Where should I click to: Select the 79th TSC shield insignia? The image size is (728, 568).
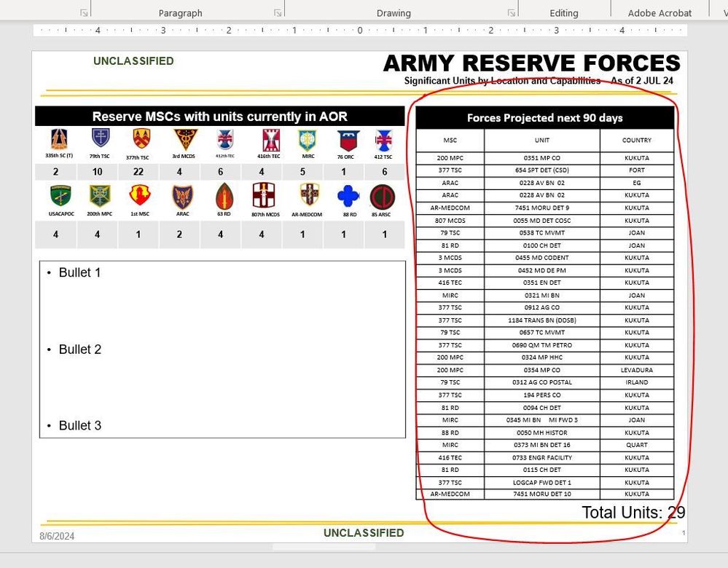101,138
